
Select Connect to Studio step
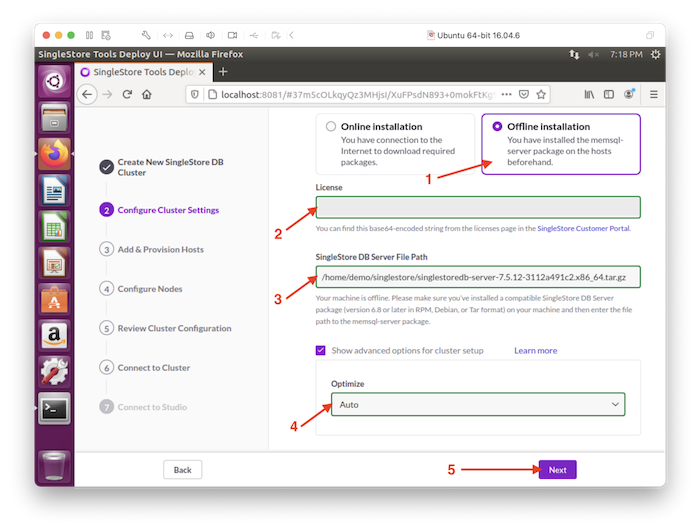(143, 407)
